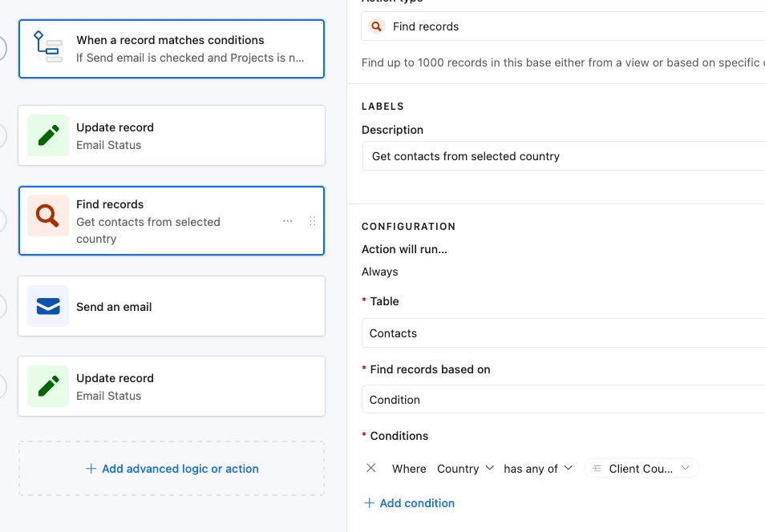Click the Description text field
The image size is (765, 532).
point(561,156)
